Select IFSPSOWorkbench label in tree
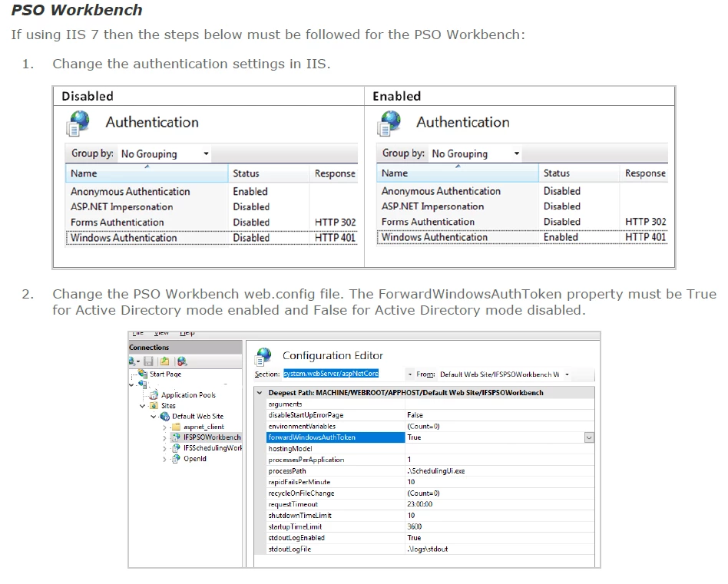 pos(212,437)
